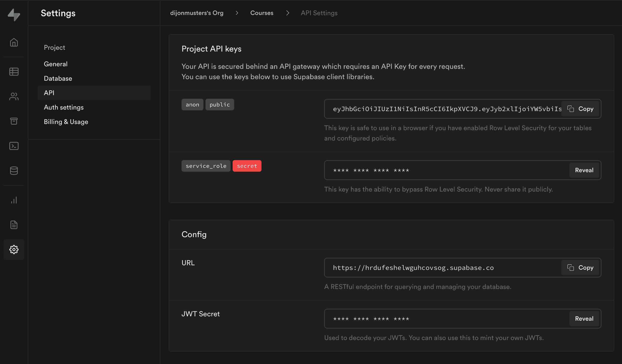Click the Reports analytics icon
This screenshot has width=622, height=364.
14,200
